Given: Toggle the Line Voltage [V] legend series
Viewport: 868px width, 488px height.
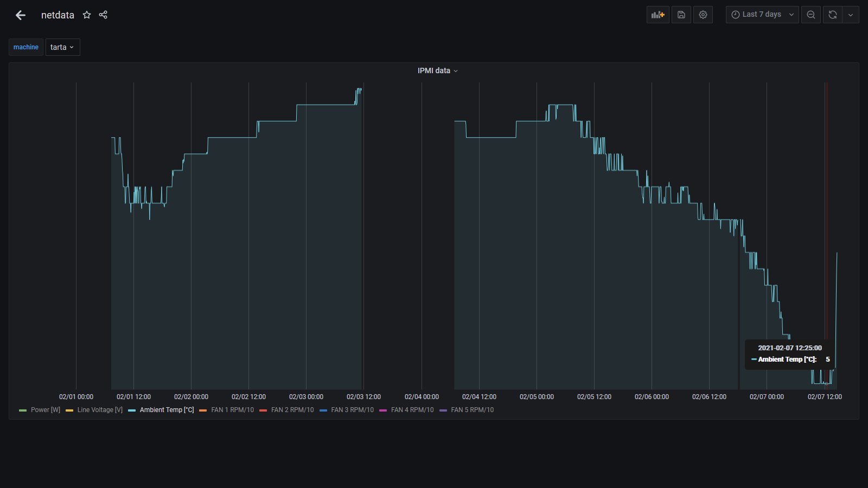Looking at the screenshot, I should (x=99, y=410).
